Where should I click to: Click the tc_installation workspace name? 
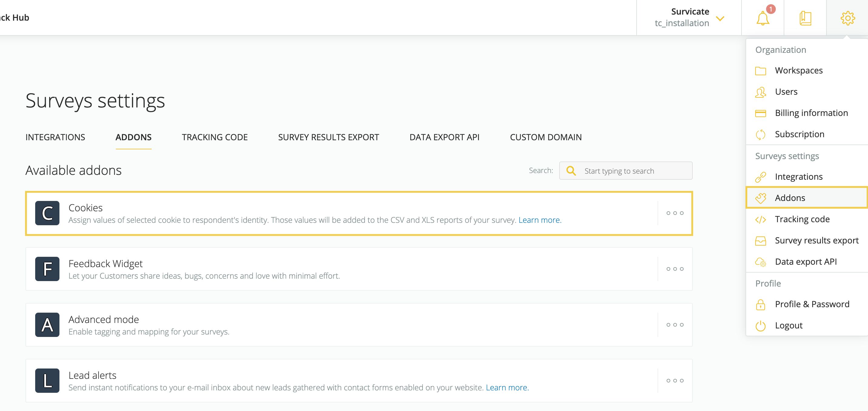[682, 23]
